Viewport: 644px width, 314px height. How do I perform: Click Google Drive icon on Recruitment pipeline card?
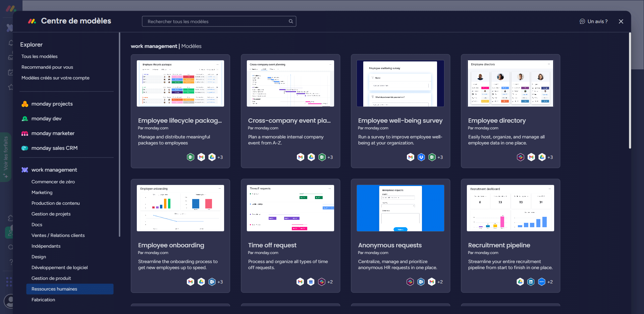[x=520, y=282]
